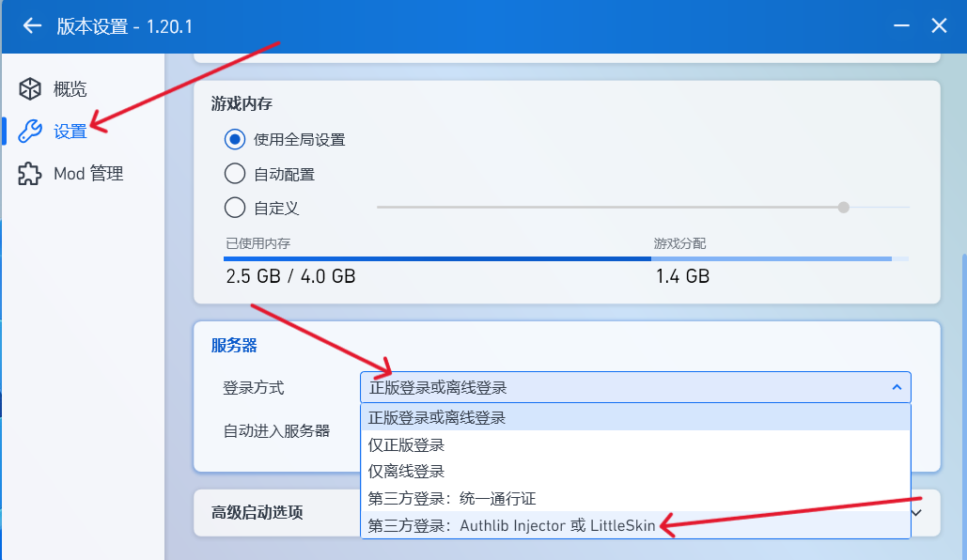Close the version settings window
The width and height of the screenshot is (967, 560).
click(938, 26)
